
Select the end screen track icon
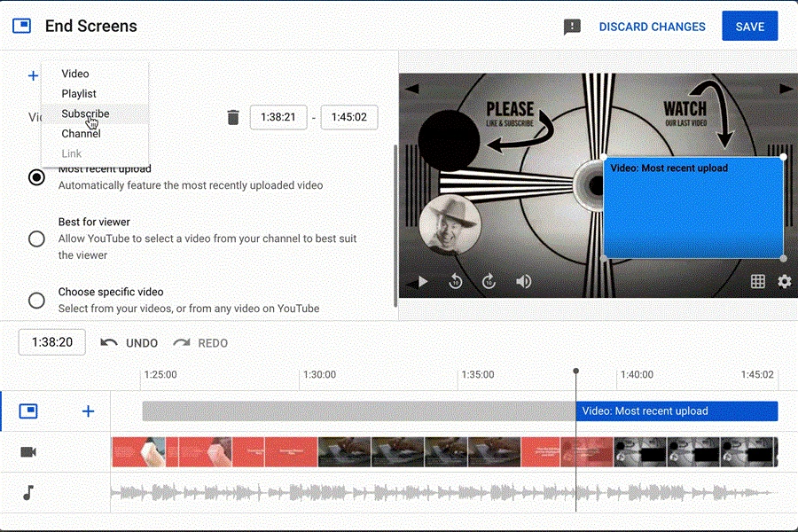click(x=28, y=411)
